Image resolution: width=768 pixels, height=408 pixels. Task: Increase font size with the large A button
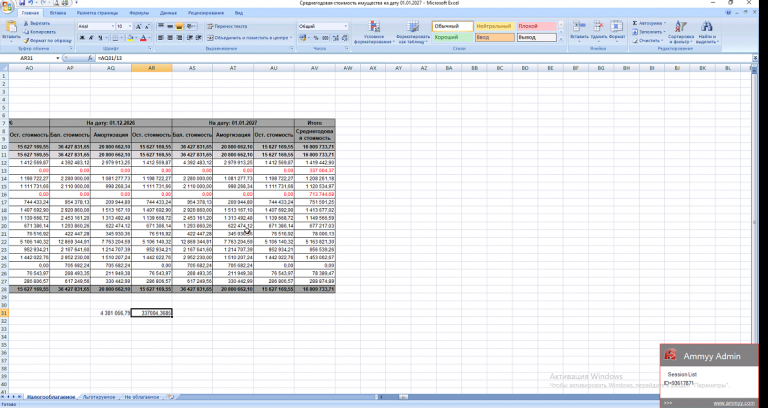click(138, 26)
